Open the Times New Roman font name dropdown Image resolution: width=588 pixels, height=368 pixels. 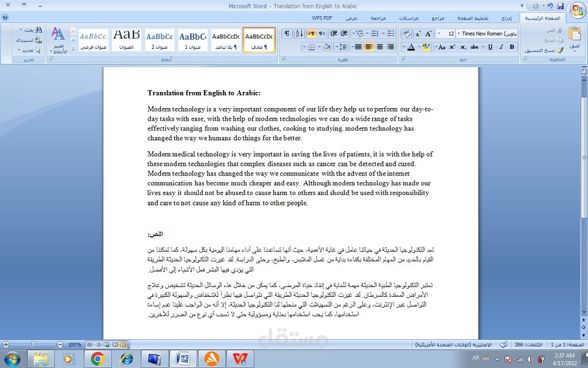[x=459, y=34]
